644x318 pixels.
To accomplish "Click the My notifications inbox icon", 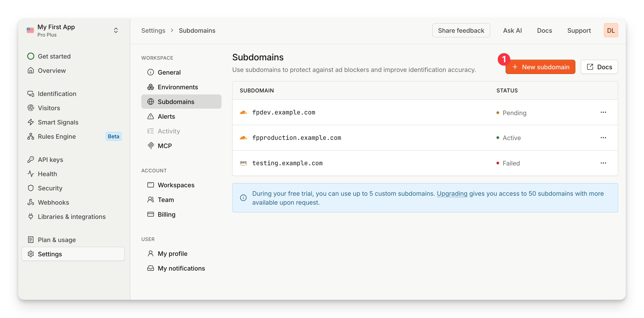I will pyautogui.click(x=150, y=268).
